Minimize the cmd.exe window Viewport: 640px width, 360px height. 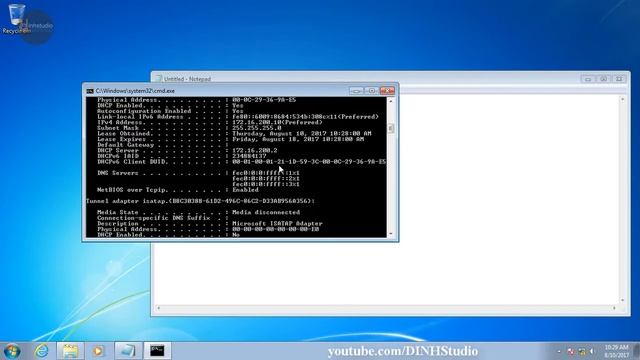[x=356, y=91]
